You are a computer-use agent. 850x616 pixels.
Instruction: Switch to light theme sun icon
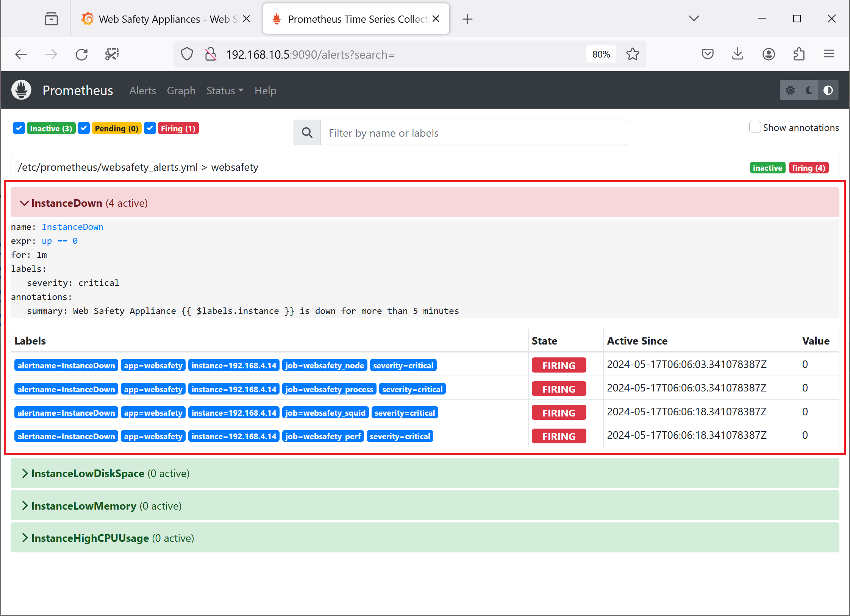click(x=790, y=90)
